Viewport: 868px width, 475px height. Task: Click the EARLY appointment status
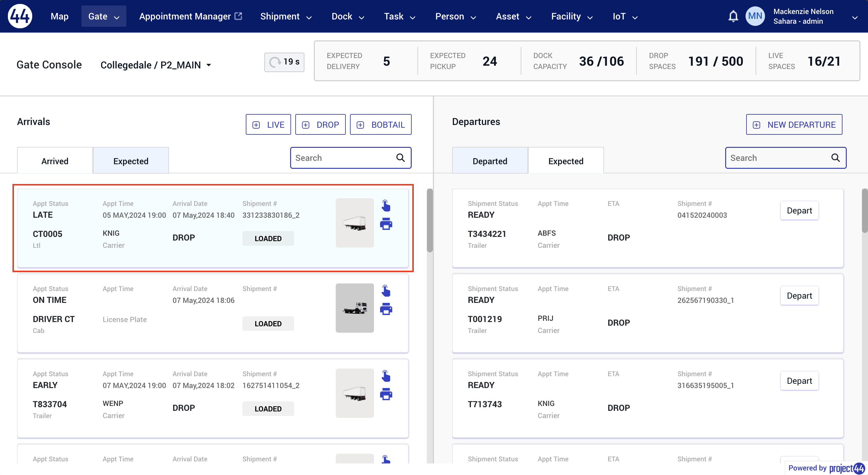point(45,385)
